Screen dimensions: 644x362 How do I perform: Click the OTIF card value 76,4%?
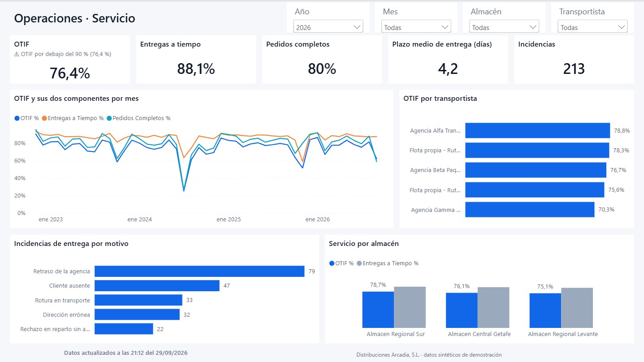pos(70,73)
